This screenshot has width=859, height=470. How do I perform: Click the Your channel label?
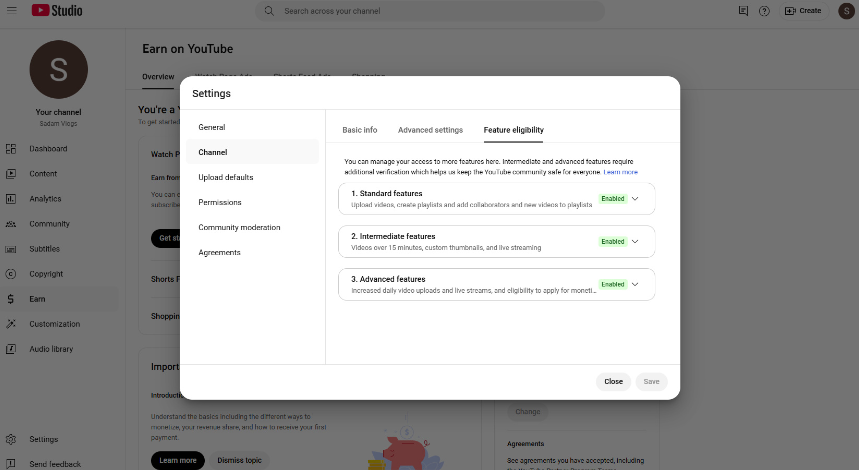[59, 112]
